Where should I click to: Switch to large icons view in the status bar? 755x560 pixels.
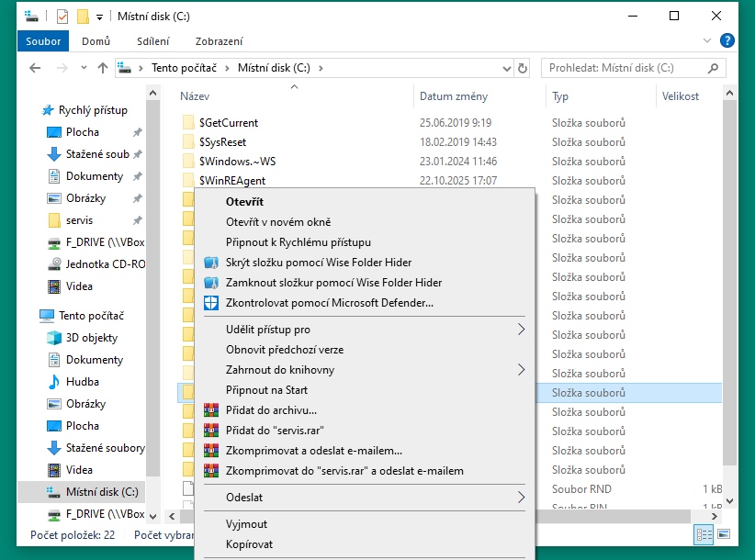[724, 534]
